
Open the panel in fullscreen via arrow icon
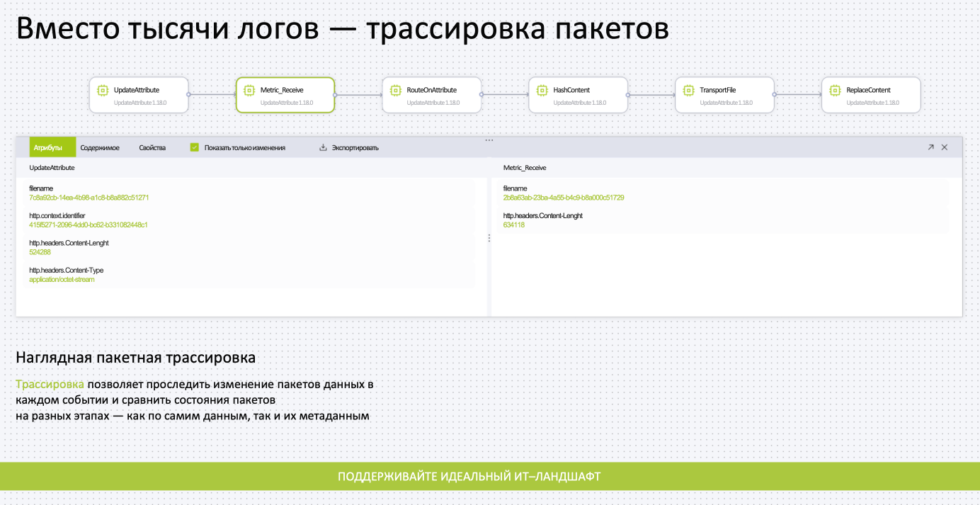coord(930,147)
